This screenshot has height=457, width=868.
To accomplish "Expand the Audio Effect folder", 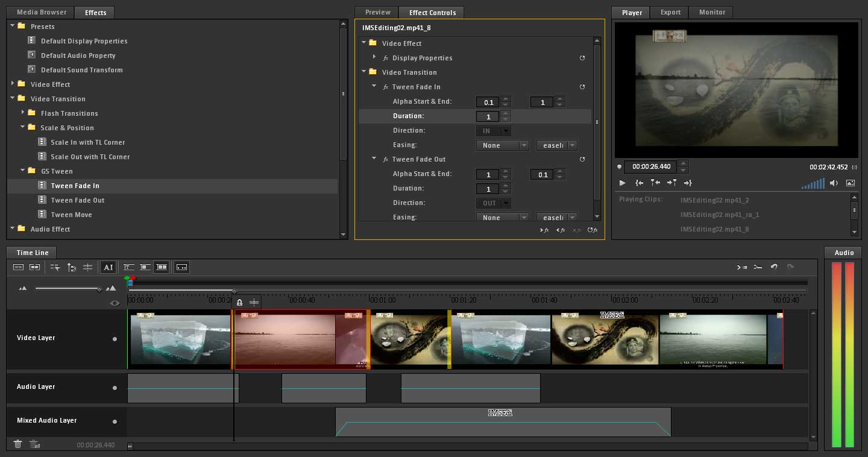I will pyautogui.click(x=13, y=229).
